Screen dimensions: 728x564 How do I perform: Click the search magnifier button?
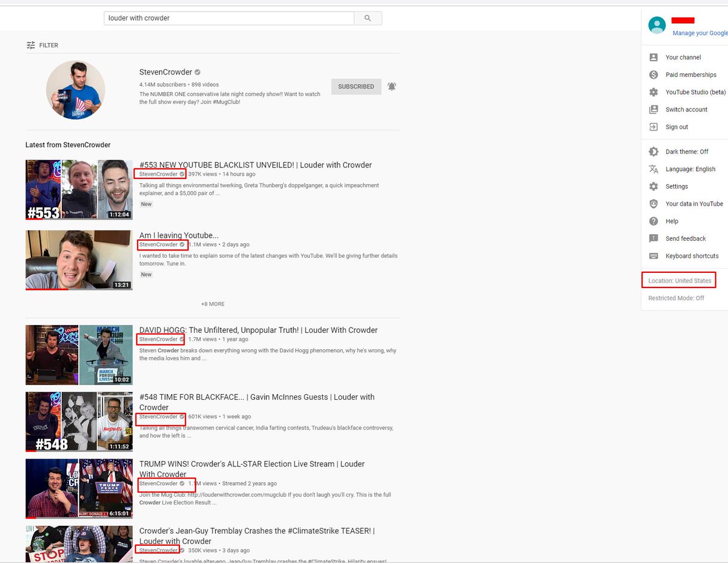[x=368, y=18]
